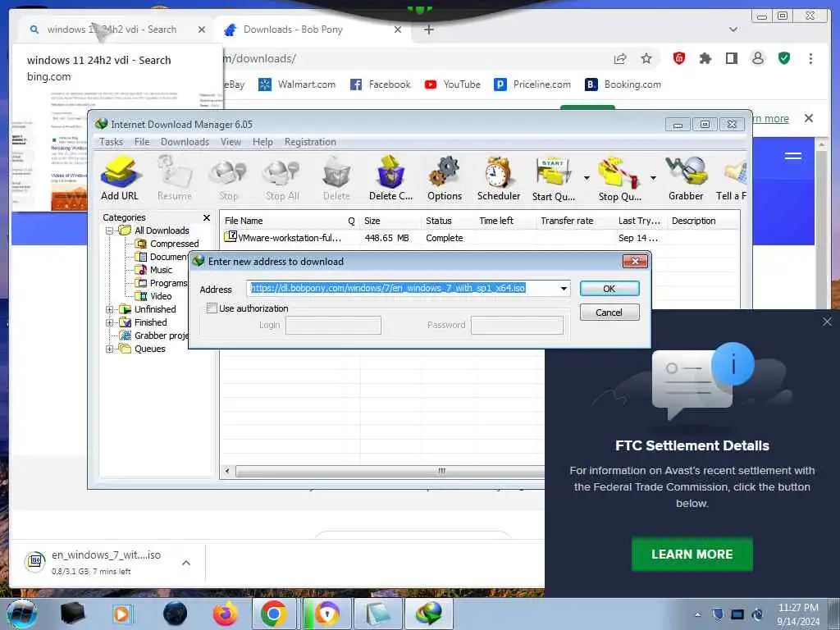
Task: Click the Stop Queue icon
Action: (619, 178)
